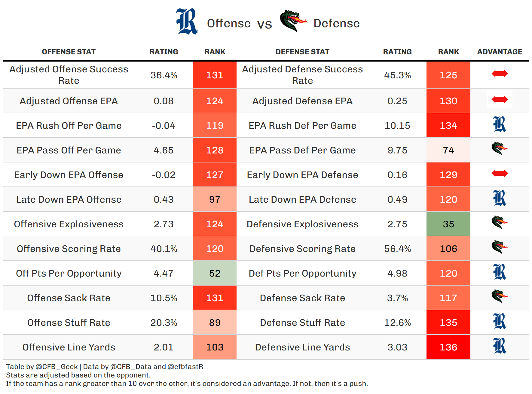Click the dragon logo in the Explosiveness row
Screen dimensions: 532x394
(x=500, y=223)
